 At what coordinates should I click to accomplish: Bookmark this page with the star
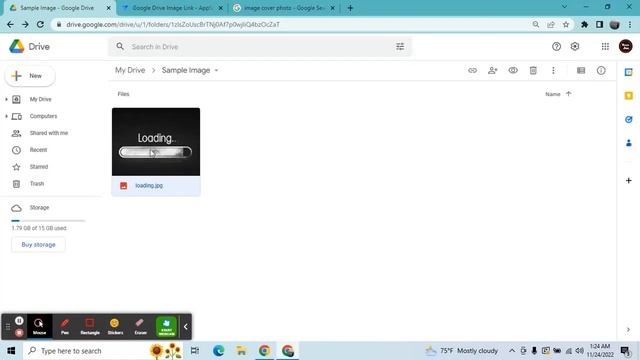(x=566, y=24)
